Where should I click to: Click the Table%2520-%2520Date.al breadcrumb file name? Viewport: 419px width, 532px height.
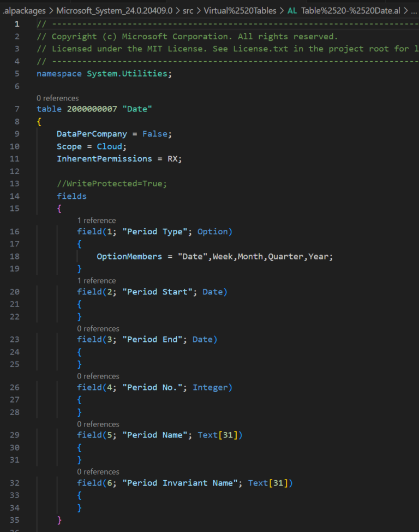click(x=350, y=11)
